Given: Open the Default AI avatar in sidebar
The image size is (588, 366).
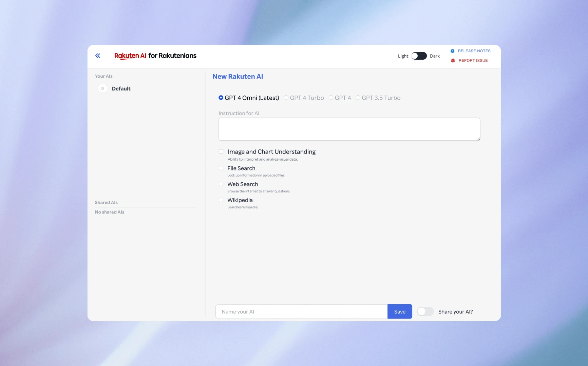Looking at the screenshot, I should point(102,88).
